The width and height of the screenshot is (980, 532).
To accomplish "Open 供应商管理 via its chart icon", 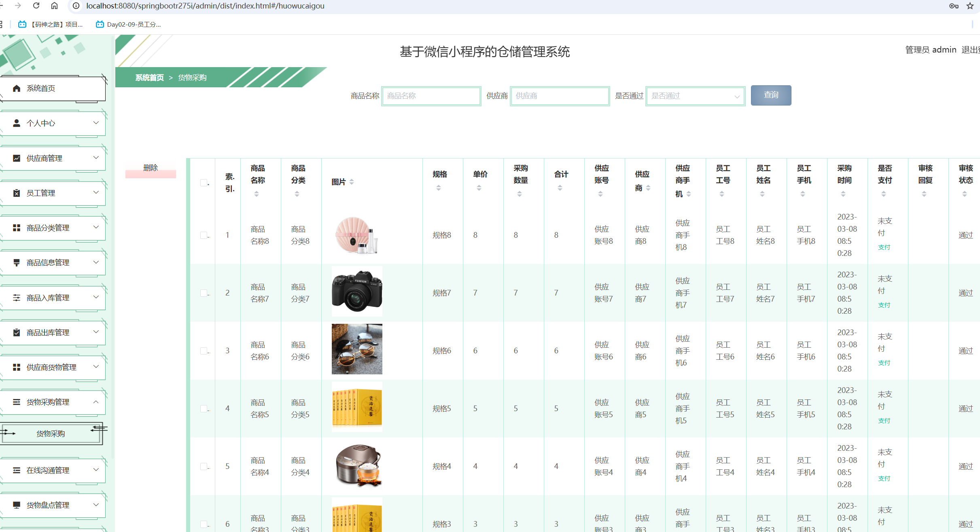I will coord(17,158).
